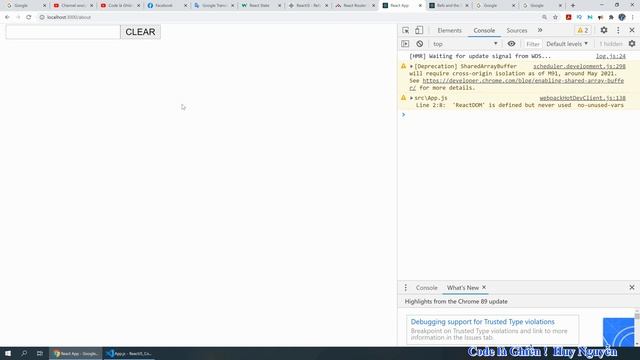Switch to the Sources tab
Viewport: 640px width, 360px height.
(x=517, y=30)
